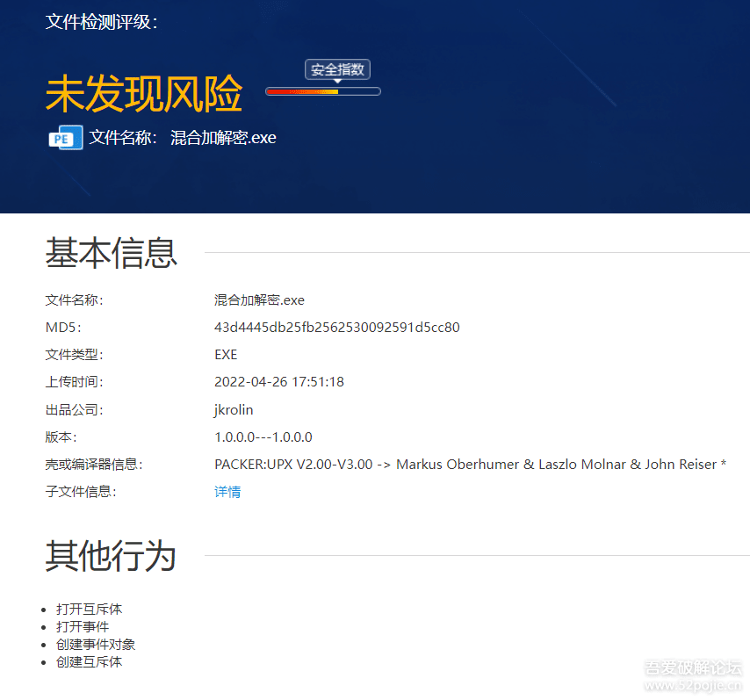Image resolution: width=750 pixels, height=700 pixels.
Task: Select the MD5 hash value
Action: point(338,327)
